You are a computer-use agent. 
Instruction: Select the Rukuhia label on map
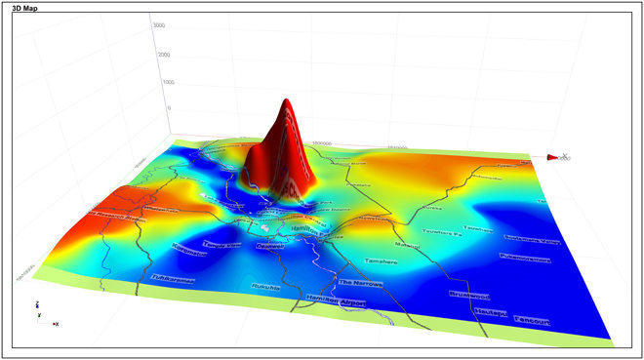tap(265, 287)
